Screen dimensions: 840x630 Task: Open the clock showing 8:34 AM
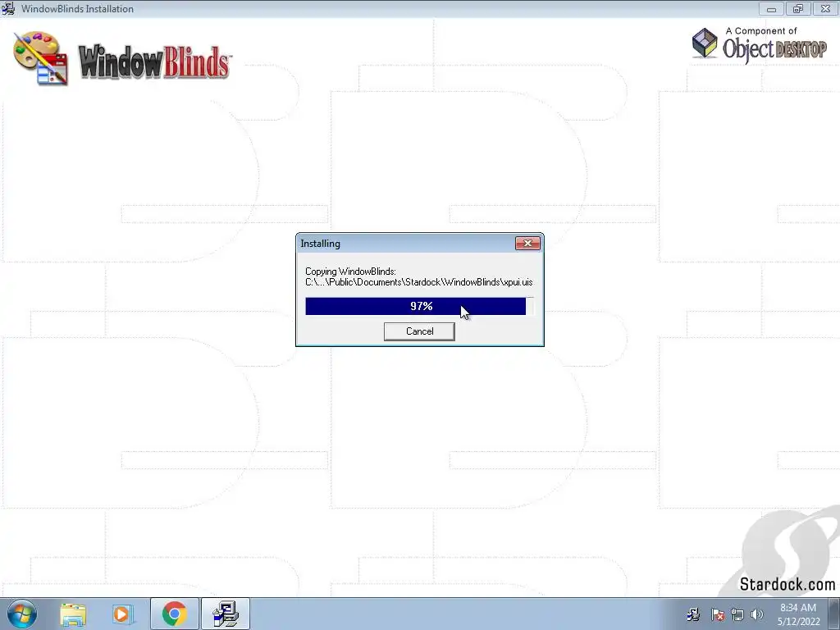(x=798, y=614)
